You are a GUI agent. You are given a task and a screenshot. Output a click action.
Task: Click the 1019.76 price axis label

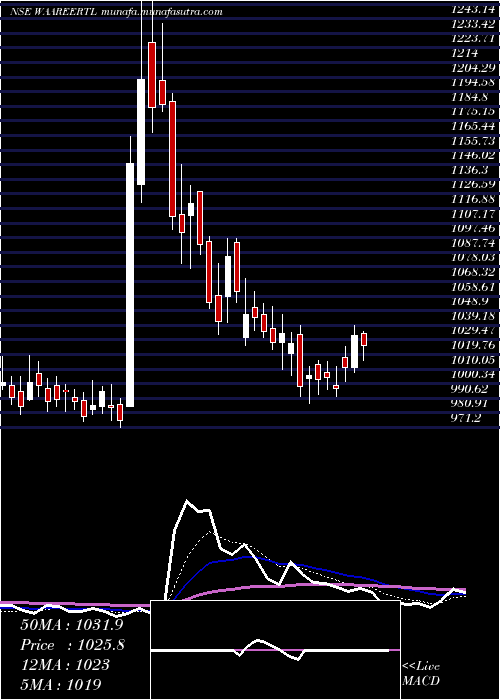[472, 346]
